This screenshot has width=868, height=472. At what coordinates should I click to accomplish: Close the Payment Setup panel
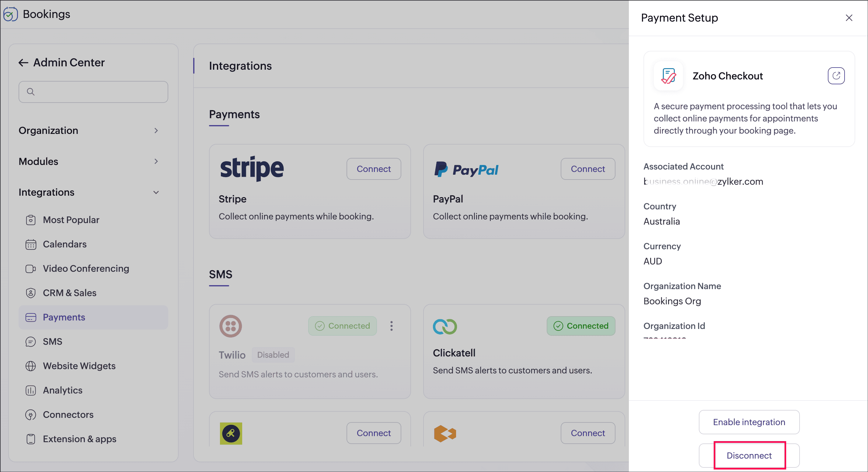click(x=849, y=18)
